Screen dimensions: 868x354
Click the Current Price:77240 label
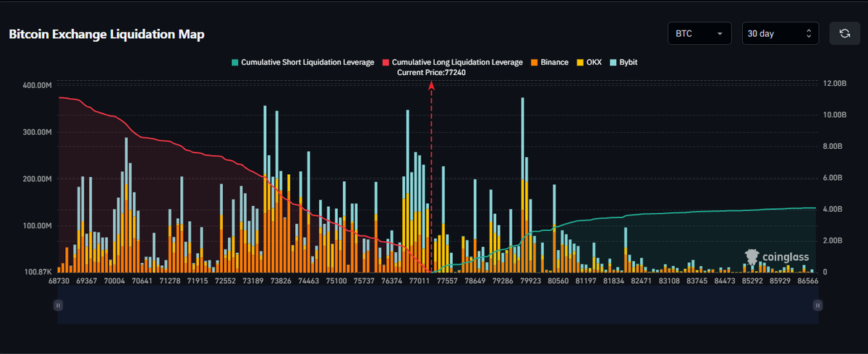point(431,74)
